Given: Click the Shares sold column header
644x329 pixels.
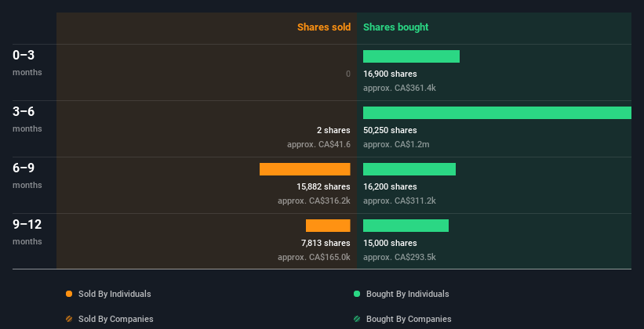Looking at the screenshot, I should (x=323, y=27).
